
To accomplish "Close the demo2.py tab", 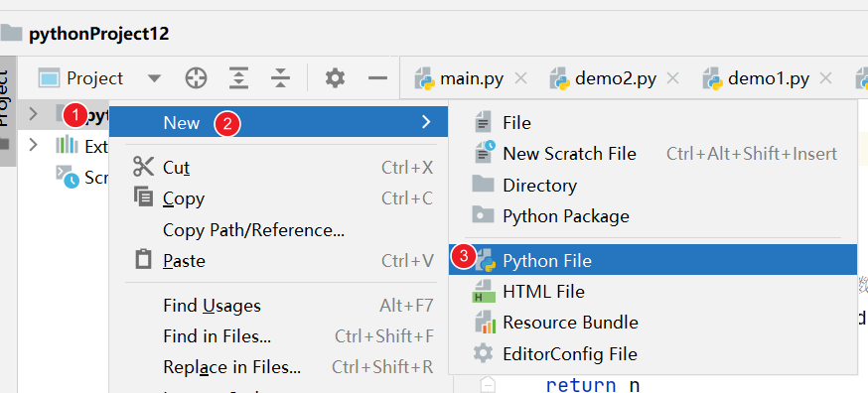I will (x=672, y=78).
